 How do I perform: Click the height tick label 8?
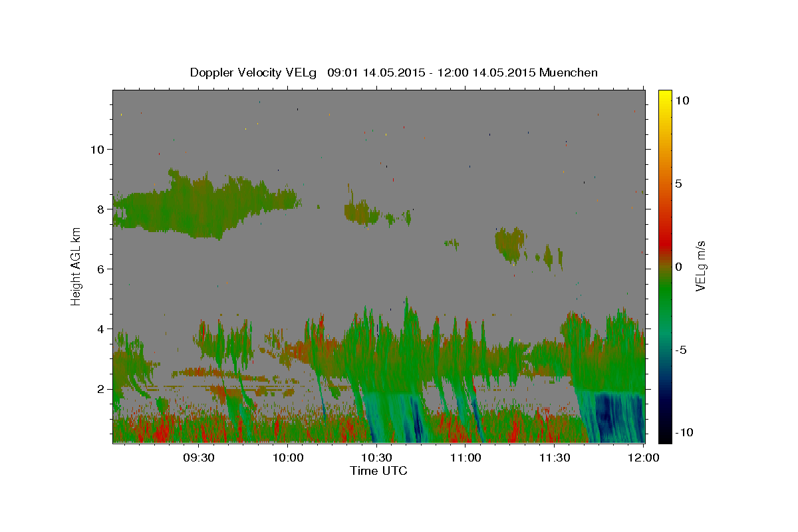pyautogui.click(x=101, y=209)
